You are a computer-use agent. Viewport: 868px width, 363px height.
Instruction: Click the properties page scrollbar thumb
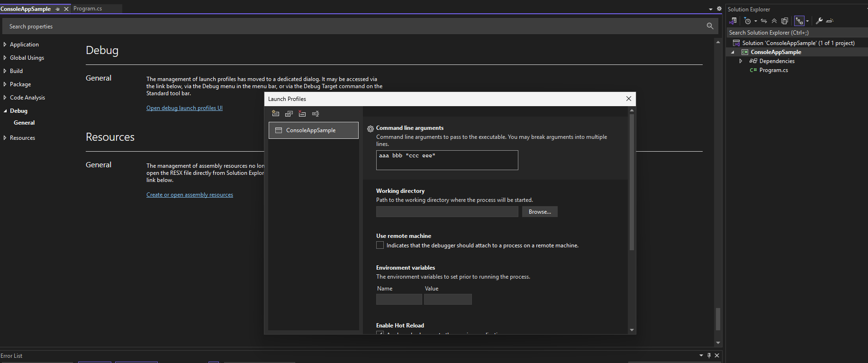[718, 319]
